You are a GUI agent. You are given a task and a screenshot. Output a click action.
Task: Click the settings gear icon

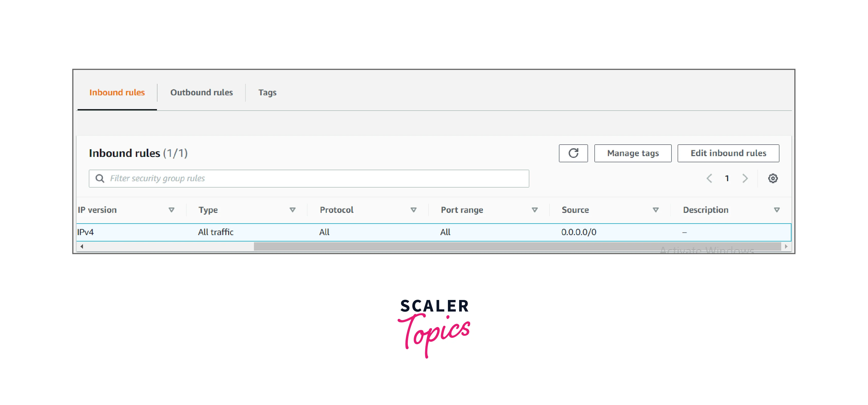click(772, 178)
